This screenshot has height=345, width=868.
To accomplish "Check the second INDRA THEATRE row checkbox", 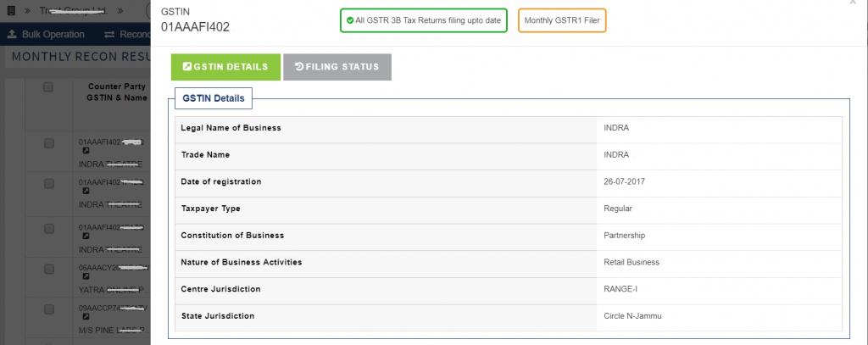I will [x=49, y=183].
